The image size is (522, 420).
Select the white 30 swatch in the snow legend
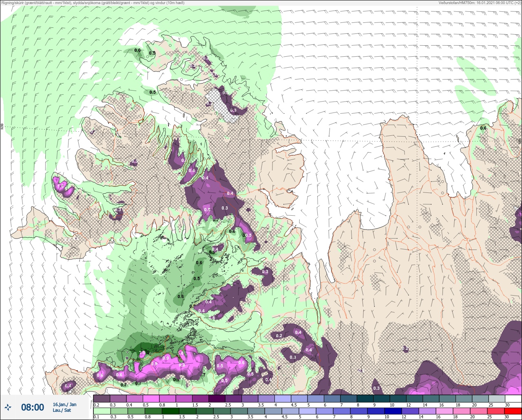point(513,398)
